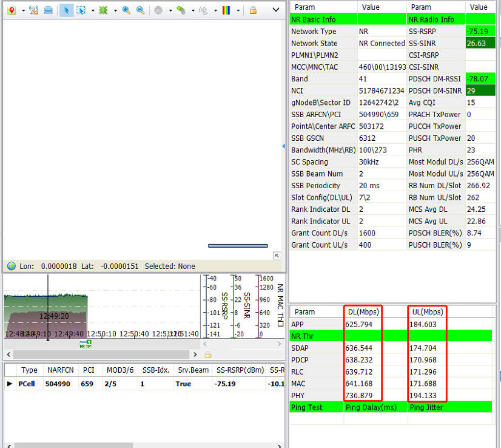Click the DL(Mbps) column header
The width and height of the screenshot is (501, 448).
click(x=363, y=312)
